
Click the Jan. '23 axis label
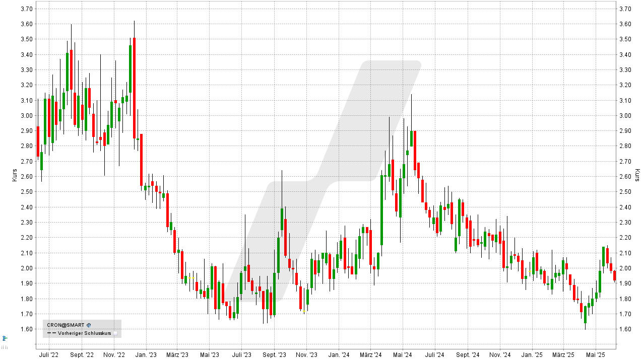tap(146, 355)
